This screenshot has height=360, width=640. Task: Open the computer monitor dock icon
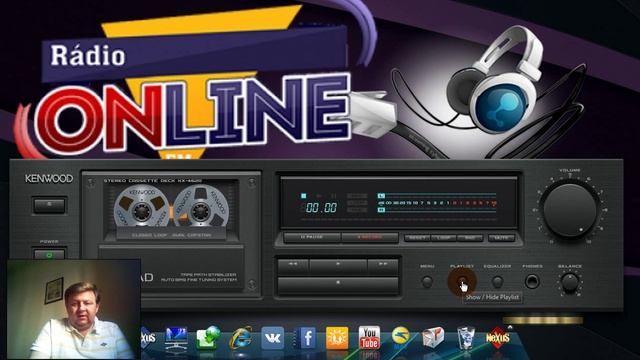tap(176, 338)
